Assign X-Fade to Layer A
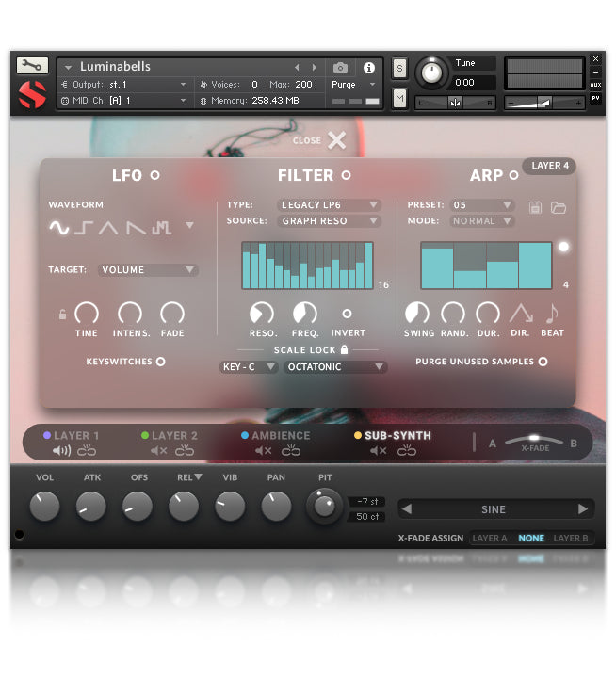The width and height of the screenshot is (616, 678). pyautogui.click(x=489, y=539)
